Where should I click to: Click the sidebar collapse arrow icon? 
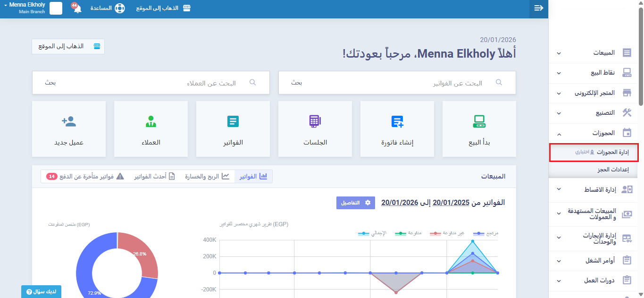click(538, 8)
